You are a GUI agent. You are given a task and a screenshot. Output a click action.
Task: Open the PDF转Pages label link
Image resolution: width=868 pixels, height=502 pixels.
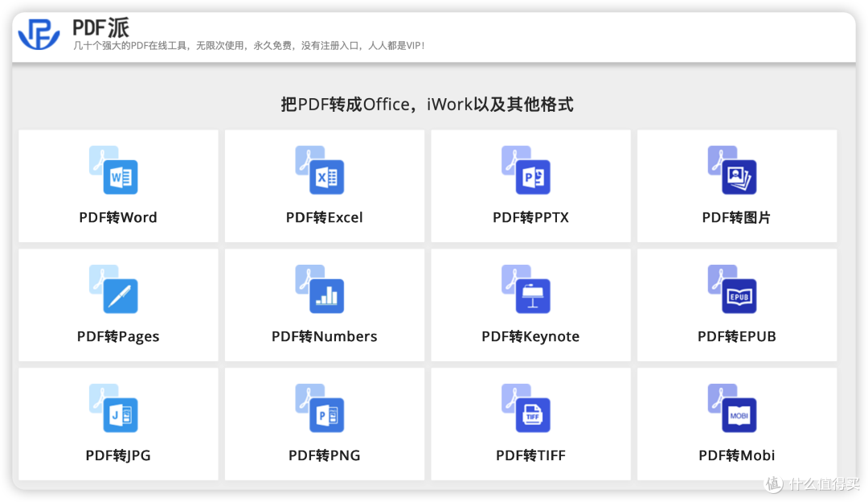118,337
